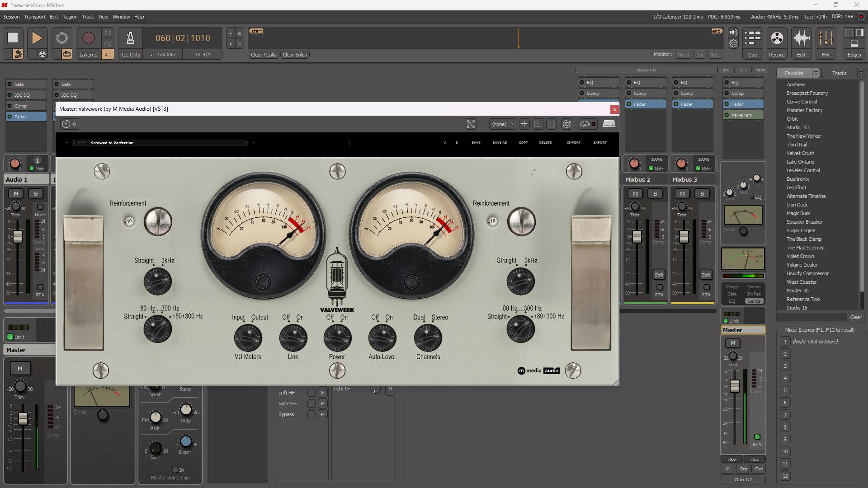
Task: Click the transport Stop button
Action: [13, 38]
